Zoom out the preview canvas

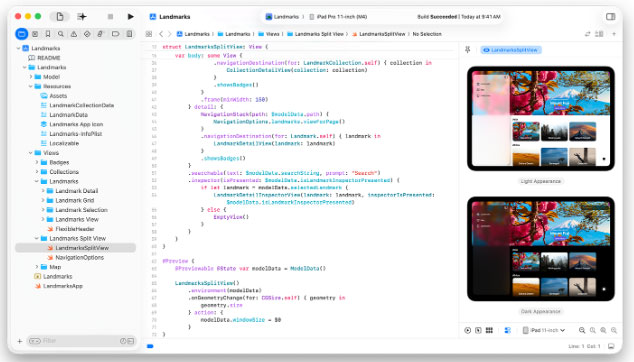[582, 330]
